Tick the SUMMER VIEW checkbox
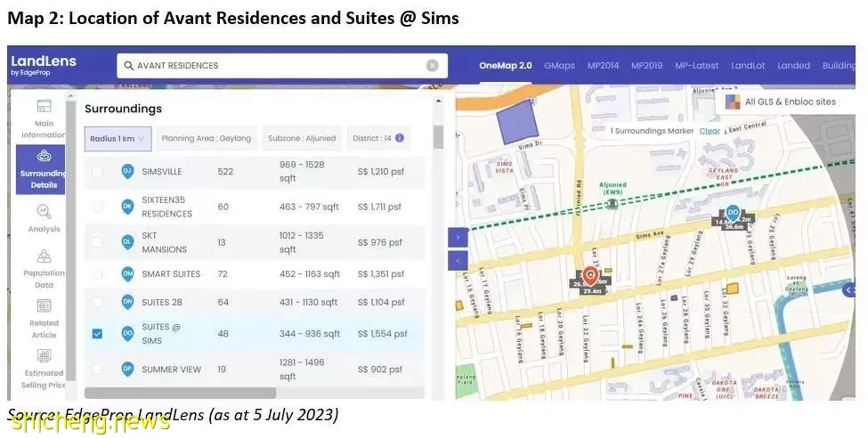The image size is (868, 439). click(97, 369)
